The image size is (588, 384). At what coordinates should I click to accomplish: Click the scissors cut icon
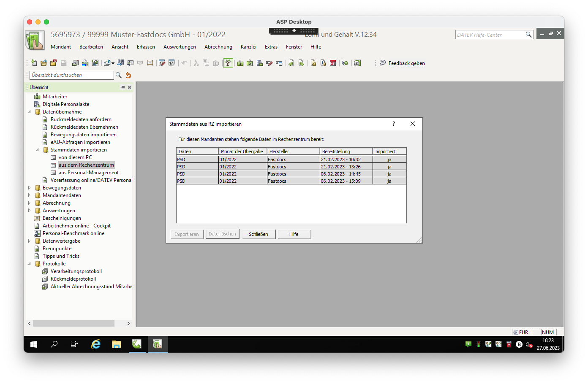(x=196, y=63)
